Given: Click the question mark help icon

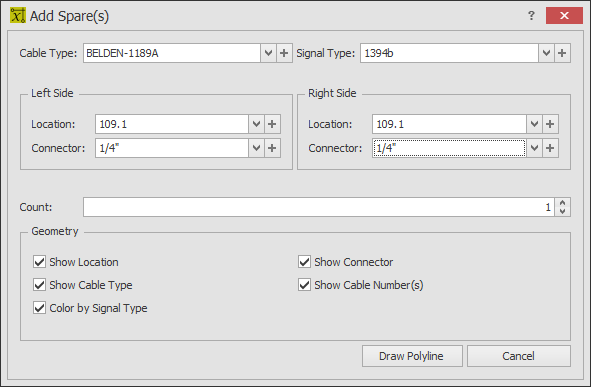Looking at the screenshot, I should (x=531, y=15).
